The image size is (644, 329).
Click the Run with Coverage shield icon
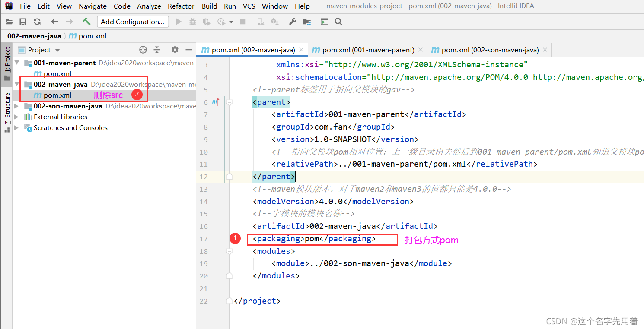tap(207, 22)
